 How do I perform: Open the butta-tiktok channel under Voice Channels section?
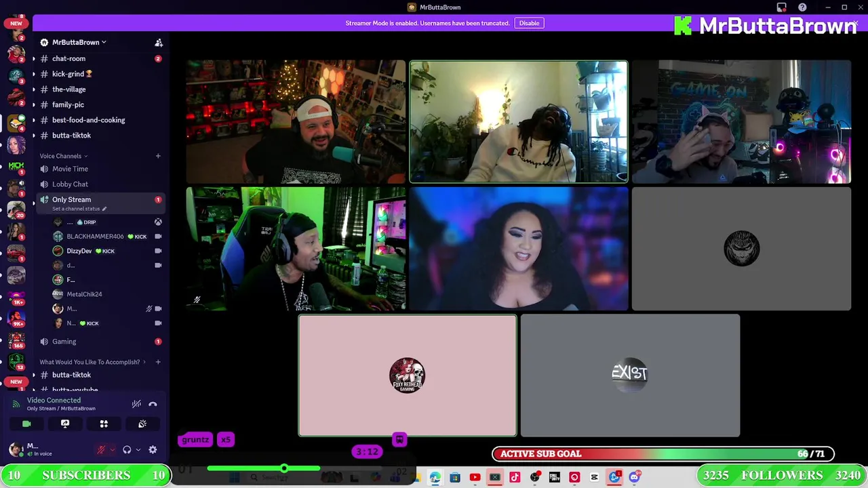point(100,136)
